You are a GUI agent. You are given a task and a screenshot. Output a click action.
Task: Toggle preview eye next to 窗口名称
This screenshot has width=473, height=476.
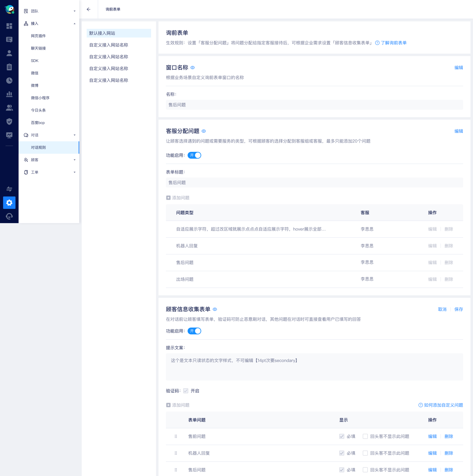193,68
